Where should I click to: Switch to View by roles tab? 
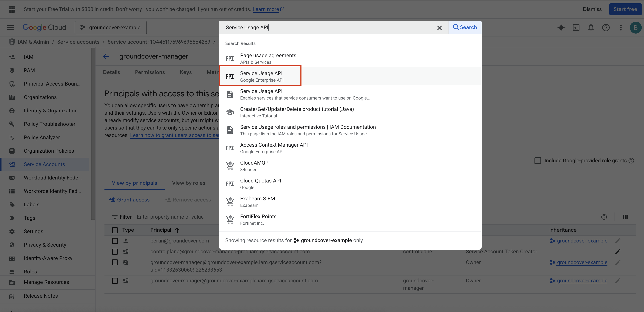click(x=188, y=183)
